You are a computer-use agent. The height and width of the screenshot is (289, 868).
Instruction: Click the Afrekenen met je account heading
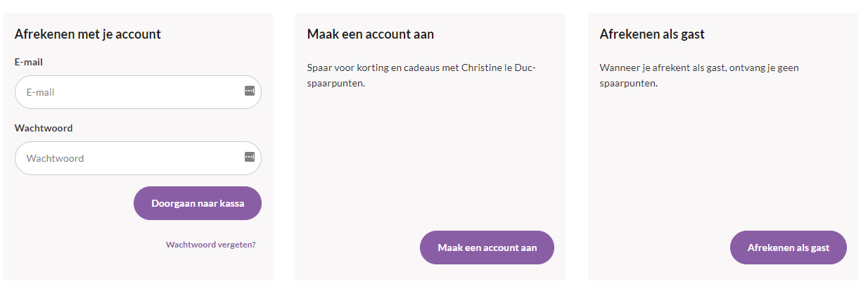pos(88,34)
